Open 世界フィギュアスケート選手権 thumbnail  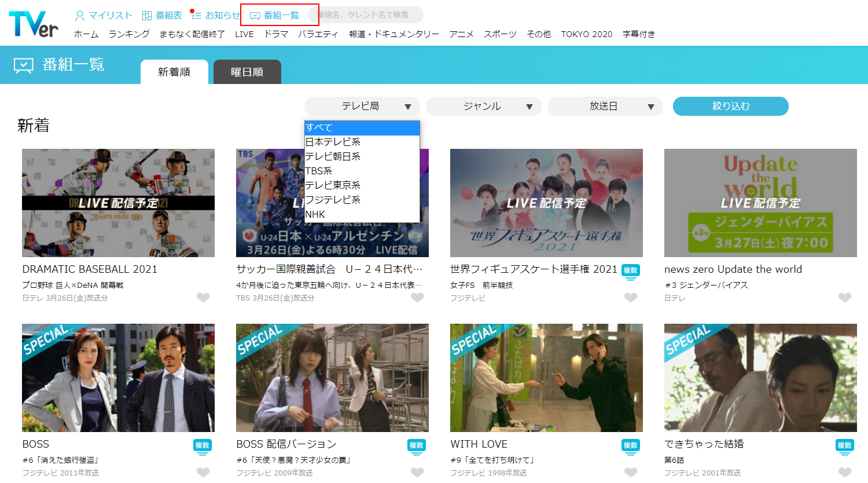(546, 203)
